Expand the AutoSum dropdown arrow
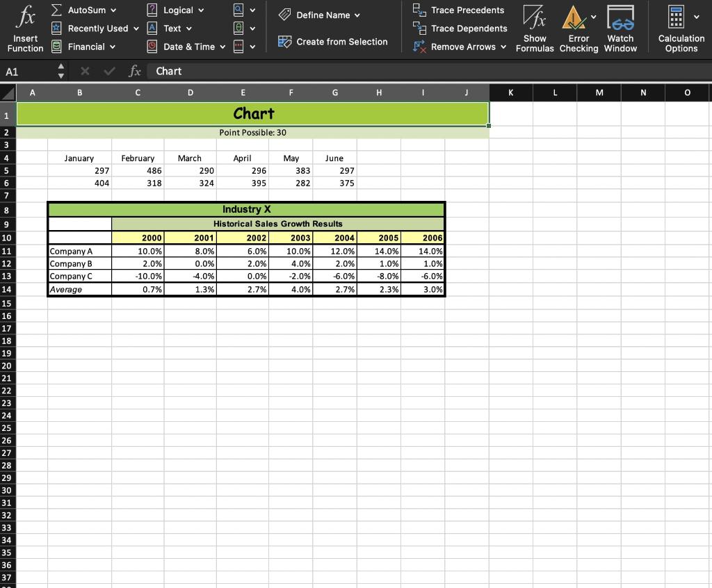 [x=113, y=10]
